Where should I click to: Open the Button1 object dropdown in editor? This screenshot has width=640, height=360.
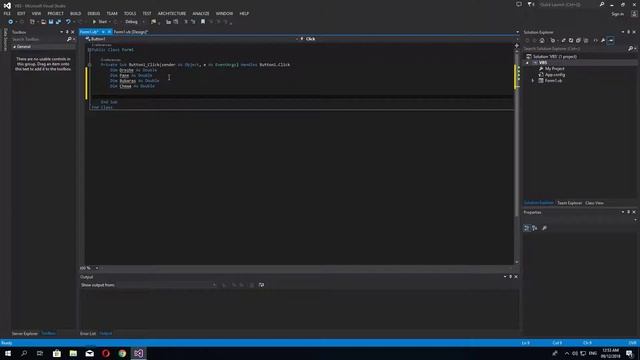pos(192,39)
